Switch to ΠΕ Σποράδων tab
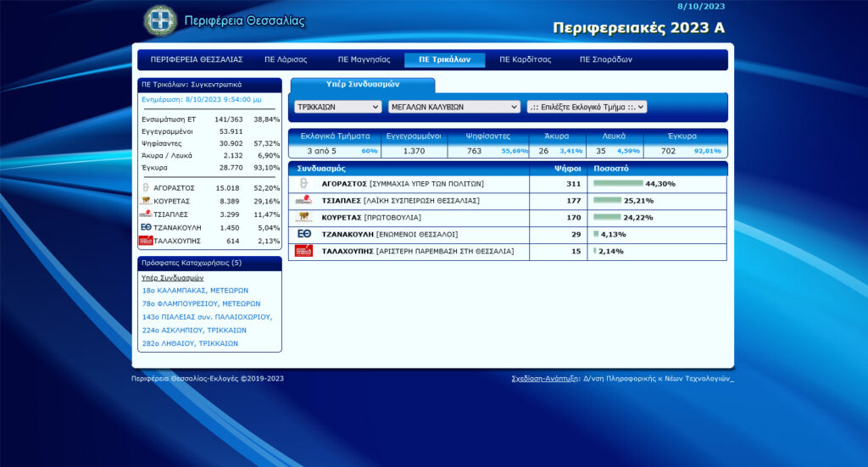Screen dimensions: 868x467 point(605,59)
